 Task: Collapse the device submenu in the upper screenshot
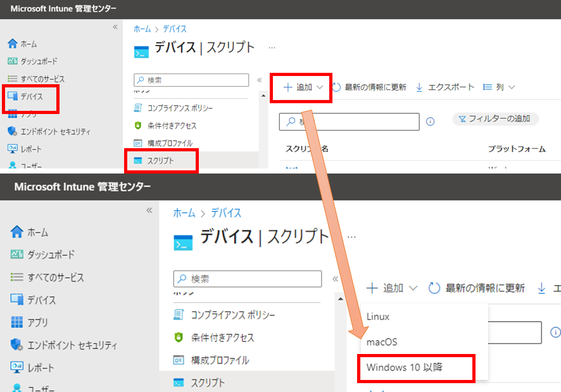[x=260, y=80]
